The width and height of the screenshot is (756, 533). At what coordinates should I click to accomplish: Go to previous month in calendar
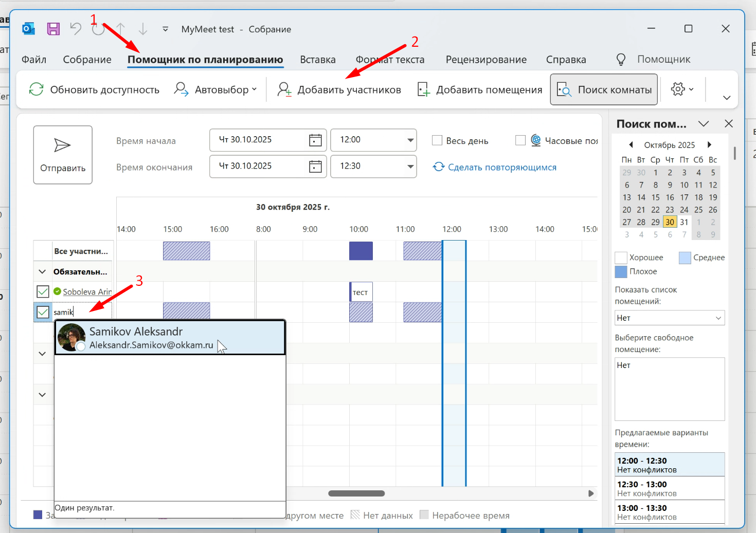(631, 144)
